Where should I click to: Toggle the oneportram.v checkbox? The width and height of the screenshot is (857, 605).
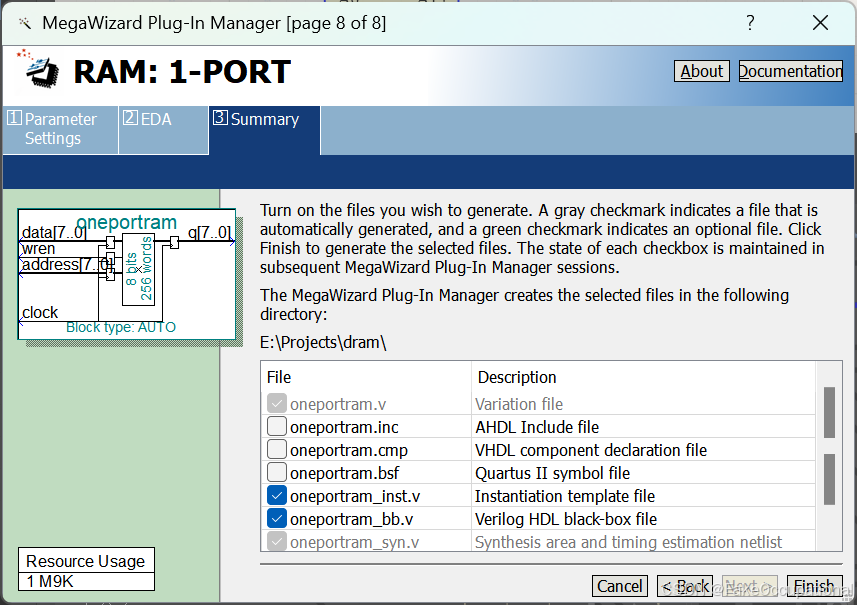(277, 404)
